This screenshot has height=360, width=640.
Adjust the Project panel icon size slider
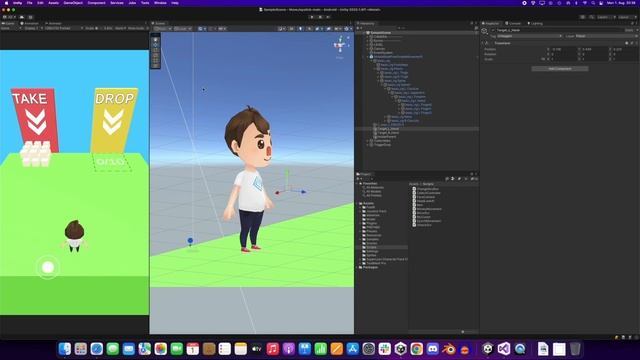click(462, 332)
